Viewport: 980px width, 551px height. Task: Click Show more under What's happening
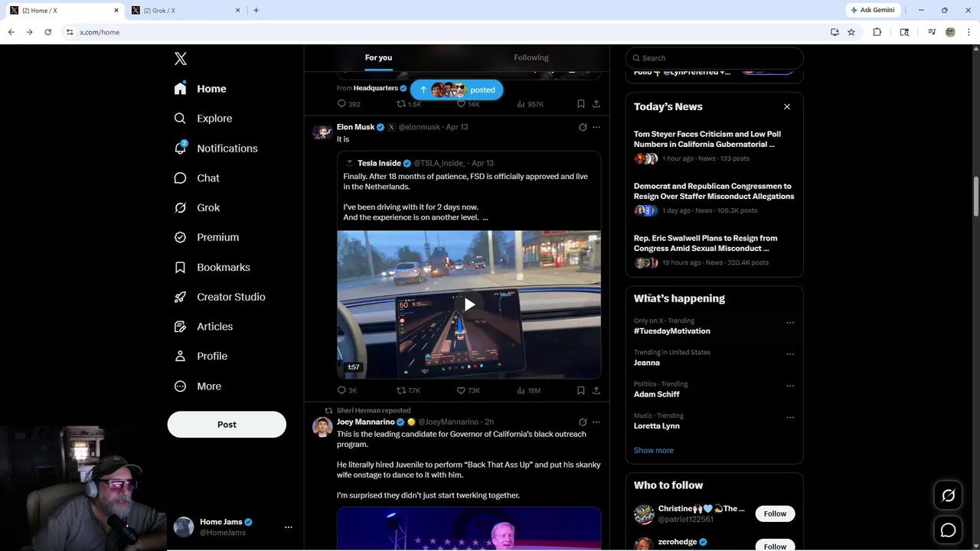[654, 450]
